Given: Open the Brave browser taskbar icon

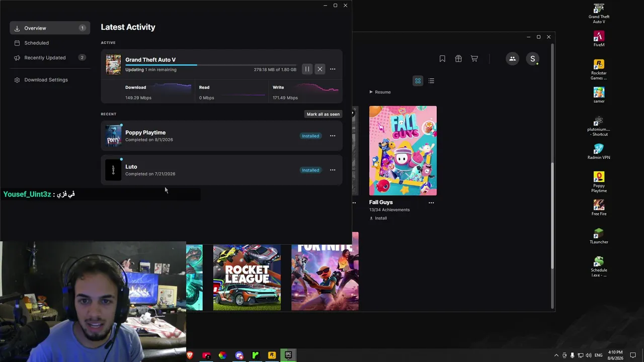Looking at the screenshot, I should coord(190,355).
